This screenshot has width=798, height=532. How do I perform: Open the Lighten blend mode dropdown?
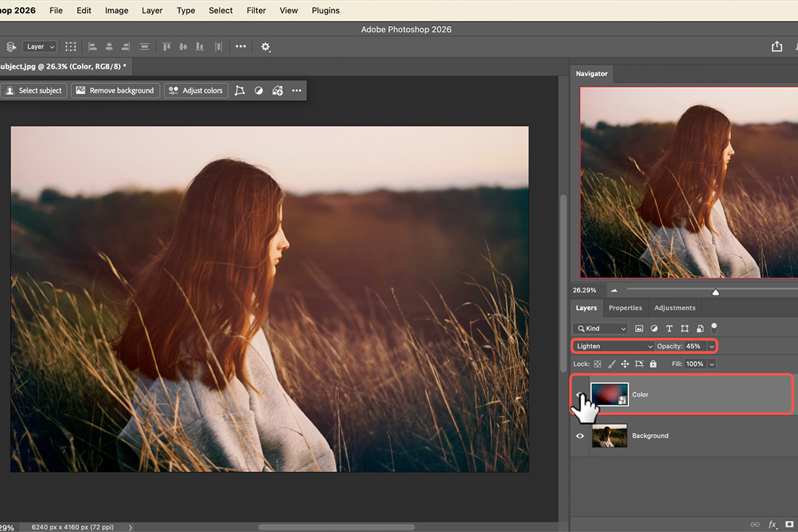(x=614, y=346)
